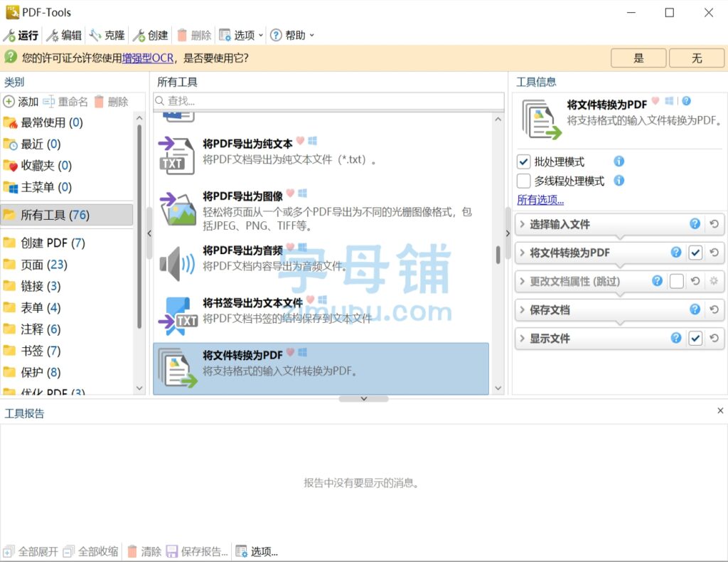Open the 帮助 menu
The height and width of the screenshot is (562, 728).
(x=292, y=35)
